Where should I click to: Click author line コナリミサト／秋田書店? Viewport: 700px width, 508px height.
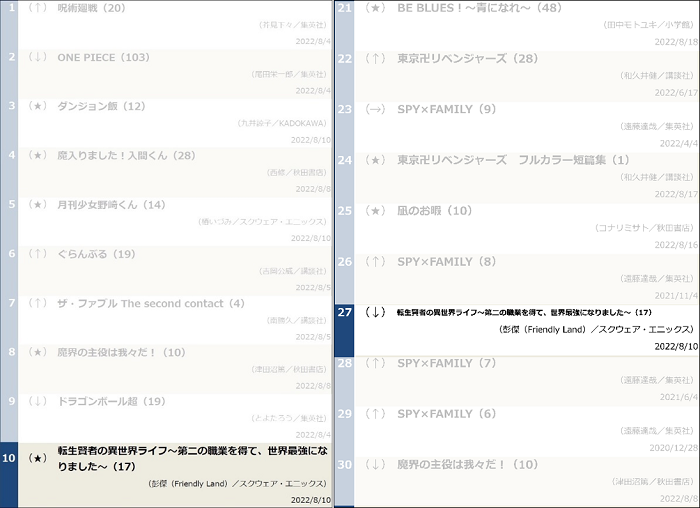[x=645, y=228]
